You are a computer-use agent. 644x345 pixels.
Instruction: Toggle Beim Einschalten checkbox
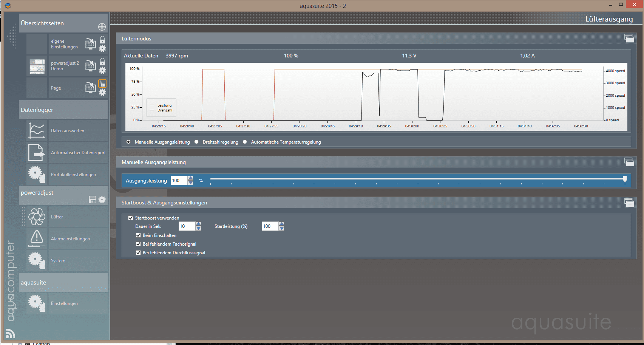pyautogui.click(x=138, y=235)
